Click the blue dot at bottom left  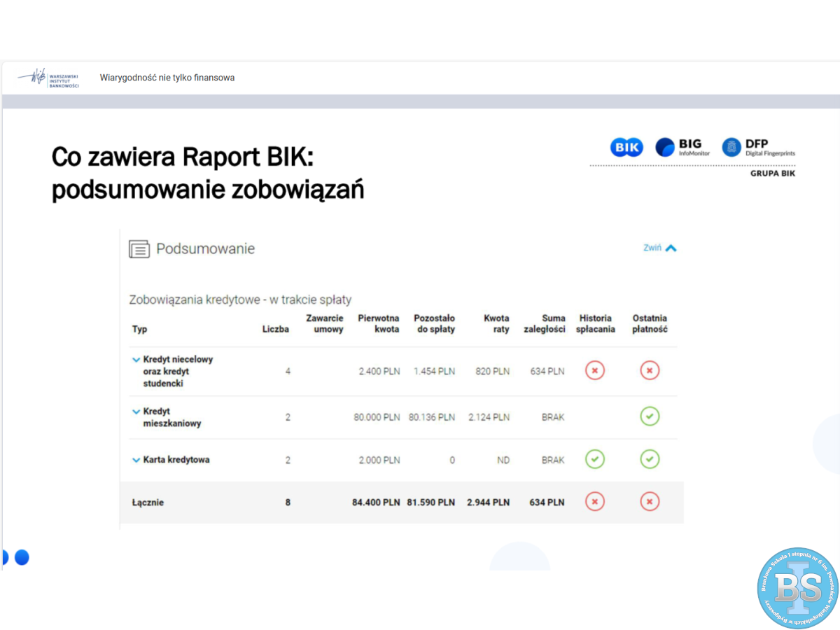[22, 557]
